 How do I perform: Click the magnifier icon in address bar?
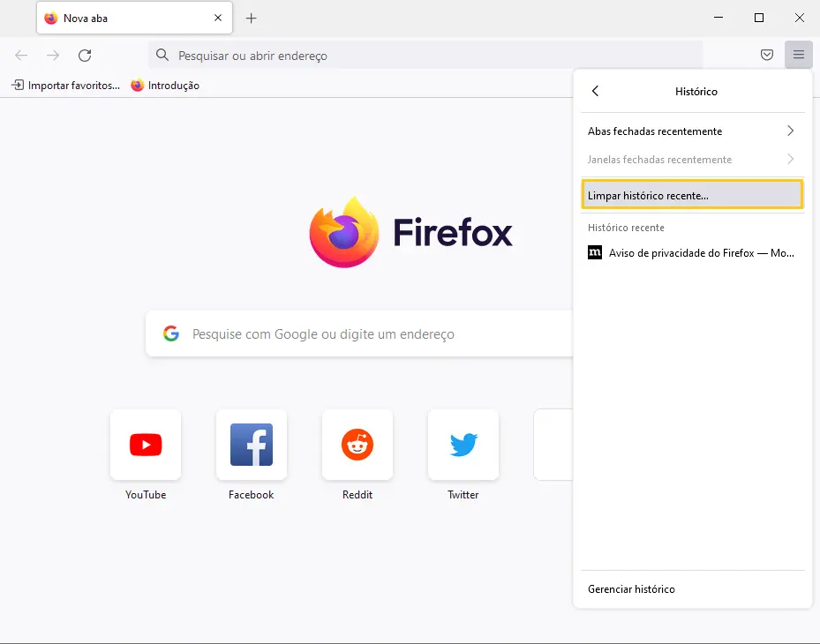[162, 55]
